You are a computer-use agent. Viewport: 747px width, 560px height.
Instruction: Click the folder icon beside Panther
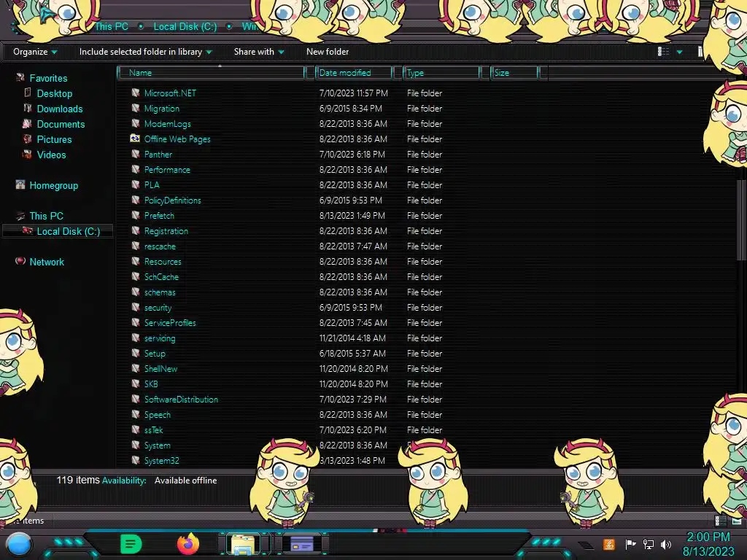coord(135,154)
